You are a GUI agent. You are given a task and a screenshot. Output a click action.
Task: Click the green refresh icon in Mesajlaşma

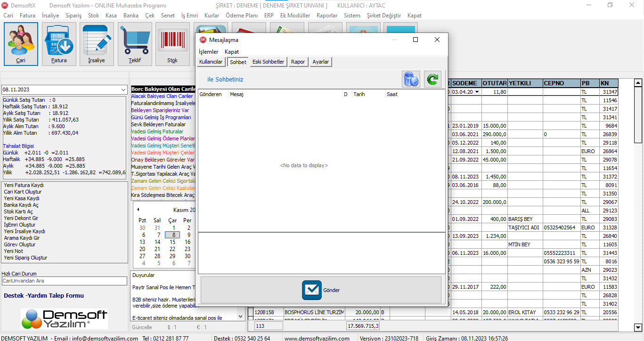[432, 79]
